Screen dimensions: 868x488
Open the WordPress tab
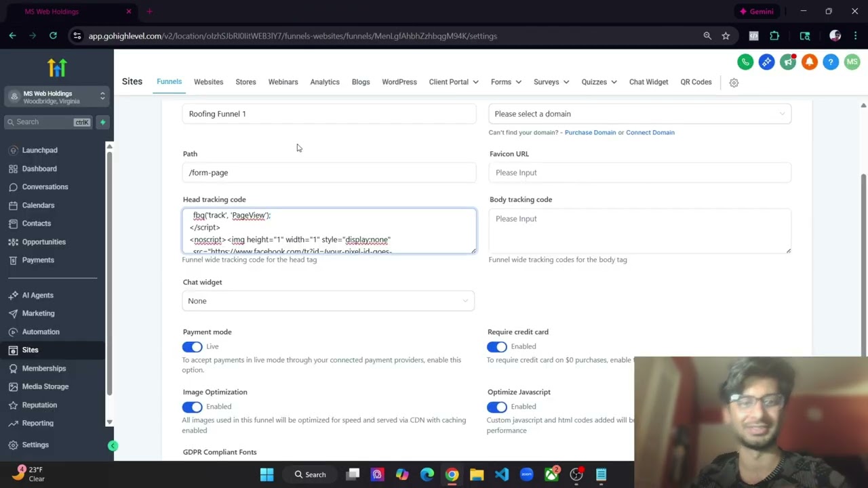point(399,82)
